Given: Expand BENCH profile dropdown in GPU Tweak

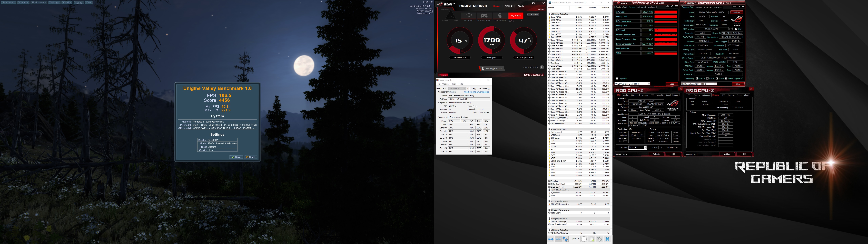Looking at the screenshot, I should click(x=522, y=21).
